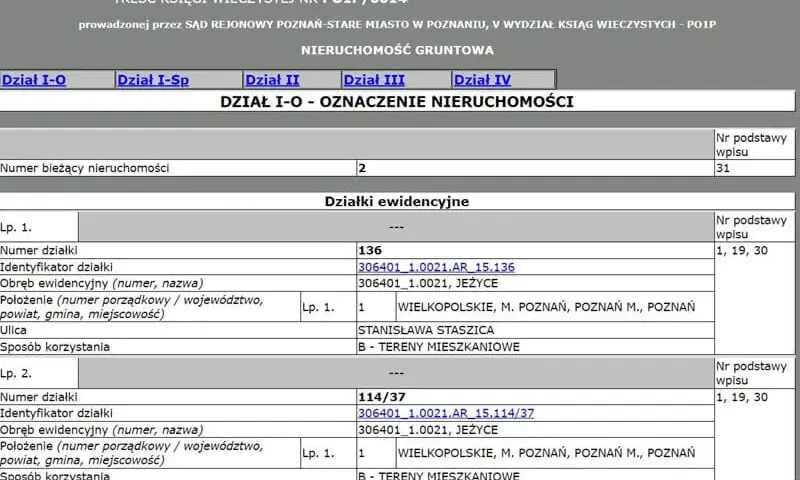Click the Identyfikator działki label for parcel 136
The width and height of the screenshot is (800, 480).
click(56, 267)
